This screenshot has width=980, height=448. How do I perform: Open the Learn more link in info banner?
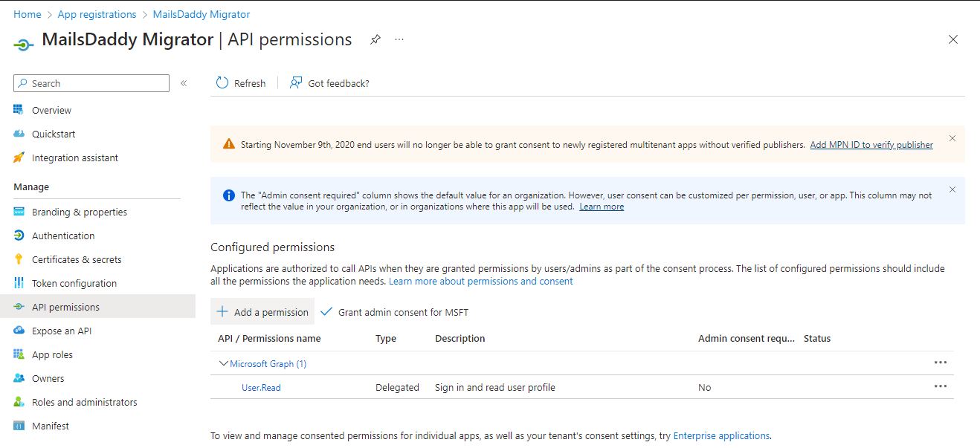602,207
